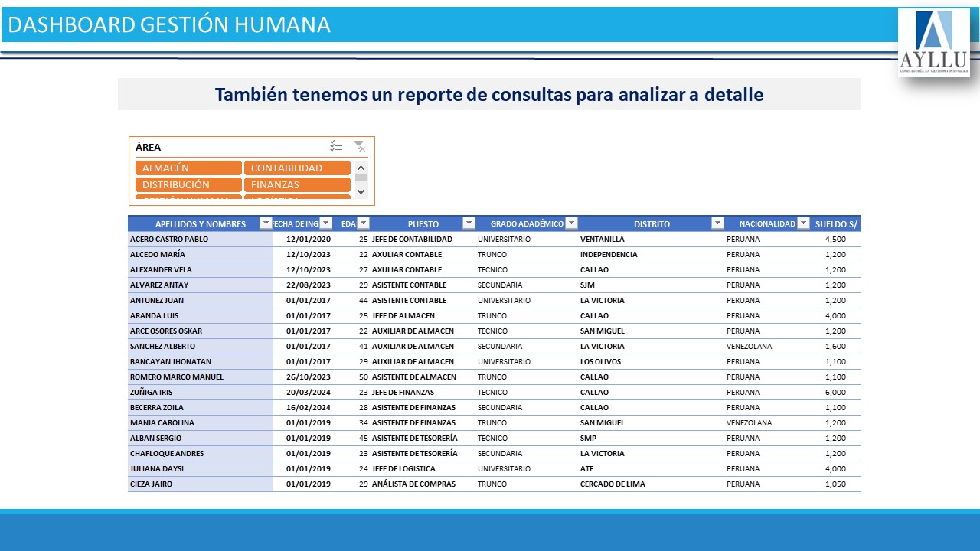Image resolution: width=980 pixels, height=551 pixels.
Task: Open the PUESTO column filter dropdown
Action: (x=469, y=223)
